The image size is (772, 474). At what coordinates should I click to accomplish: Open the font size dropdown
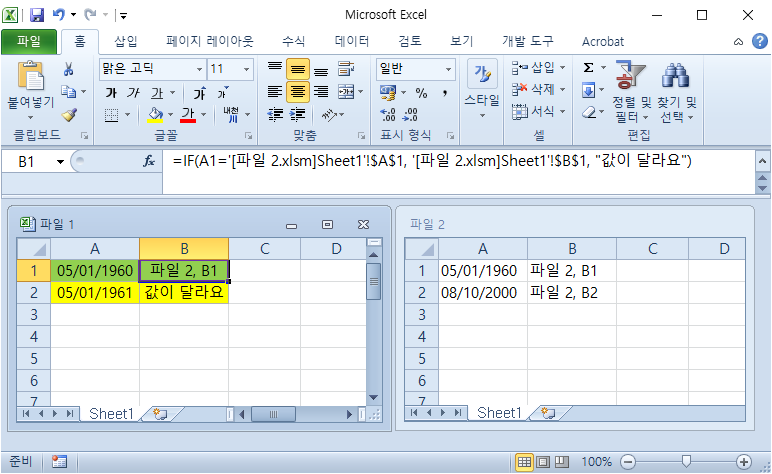246,69
